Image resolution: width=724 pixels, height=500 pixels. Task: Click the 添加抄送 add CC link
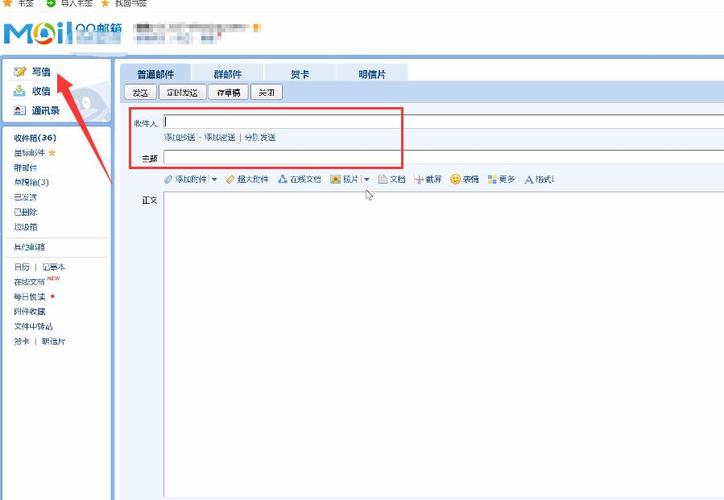click(x=180, y=137)
